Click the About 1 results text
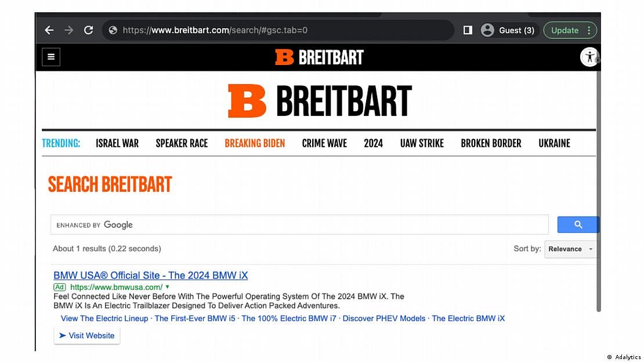Image resolution: width=644 pixels, height=362 pixels. (x=107, y=249)
